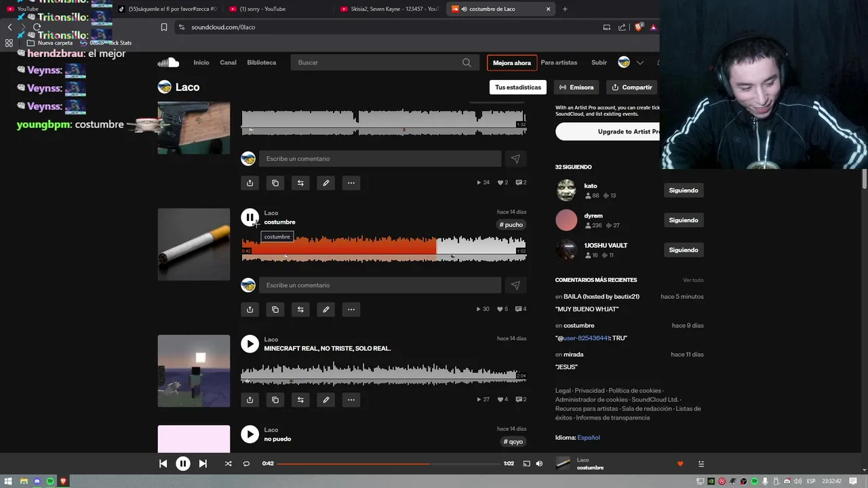This screenshot has height=488, width=868.
Task: Toggle Siguiendo for dyrem
Action: tap(684, 220)
